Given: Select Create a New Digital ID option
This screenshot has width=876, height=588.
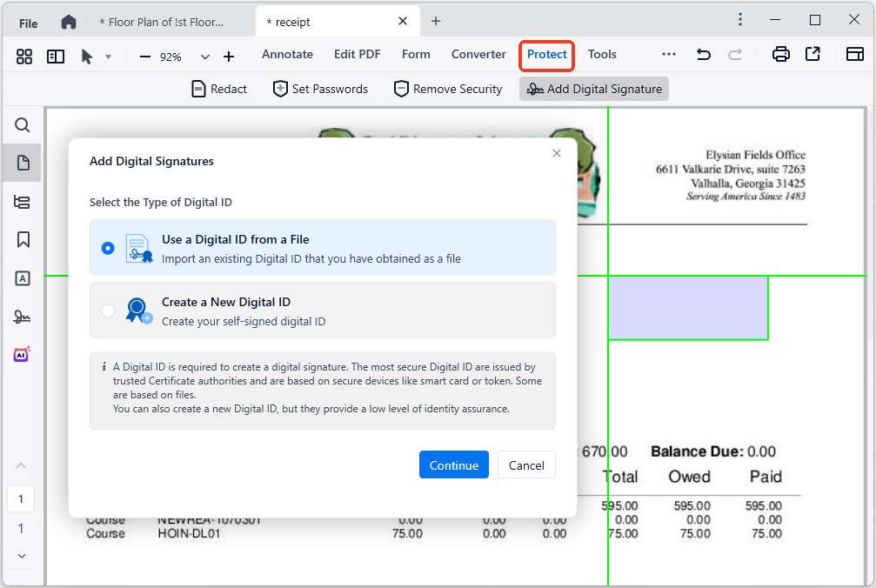Looking at the screenshot, I should point(108,311).
